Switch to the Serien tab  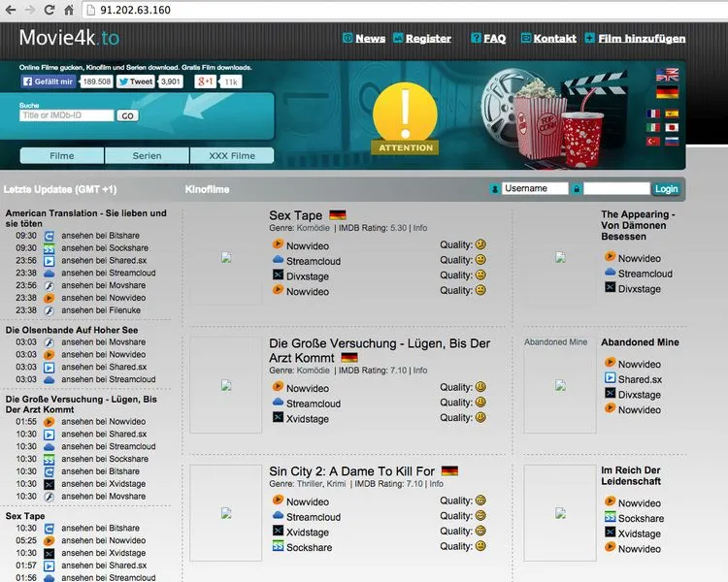click(x=147, y=156)
